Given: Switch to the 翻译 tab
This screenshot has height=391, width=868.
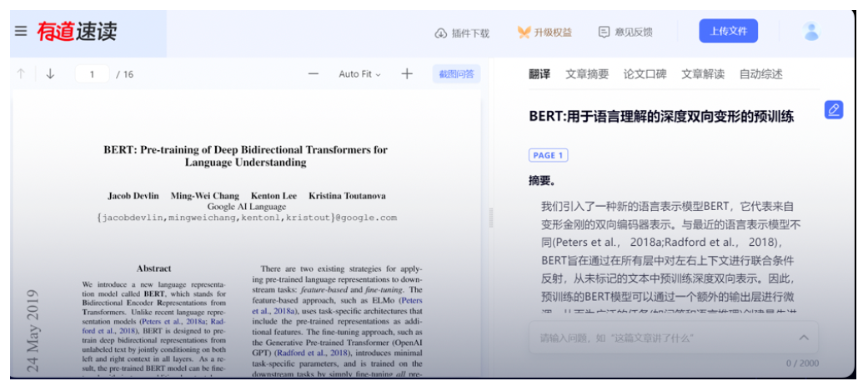Looking at the screenshot, I should tap(539, 74).
